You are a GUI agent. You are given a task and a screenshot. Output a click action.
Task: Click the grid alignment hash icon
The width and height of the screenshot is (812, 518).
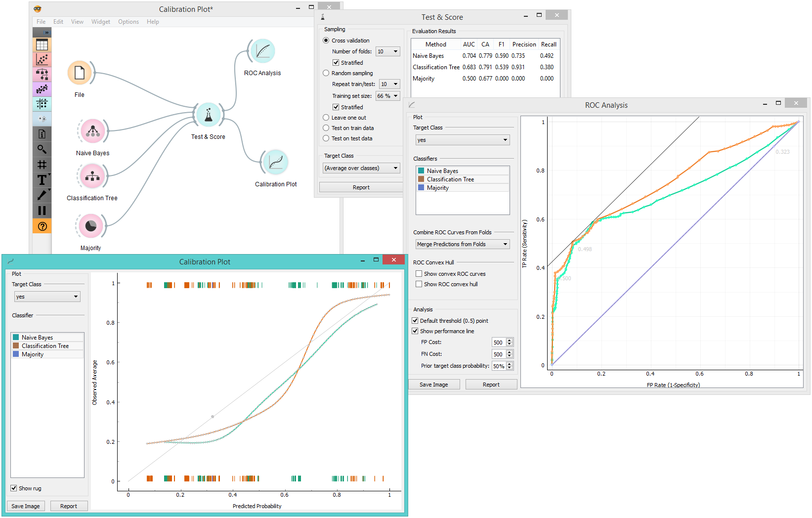42,165
